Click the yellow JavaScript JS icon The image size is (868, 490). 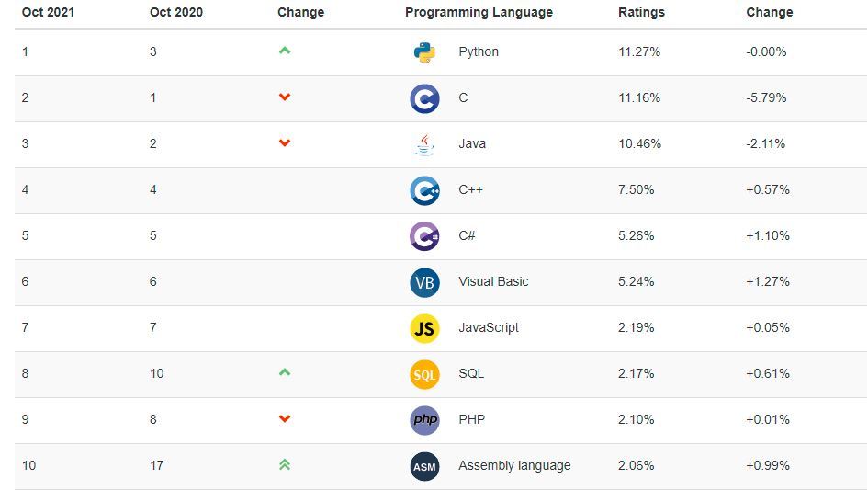click(424, 328)
